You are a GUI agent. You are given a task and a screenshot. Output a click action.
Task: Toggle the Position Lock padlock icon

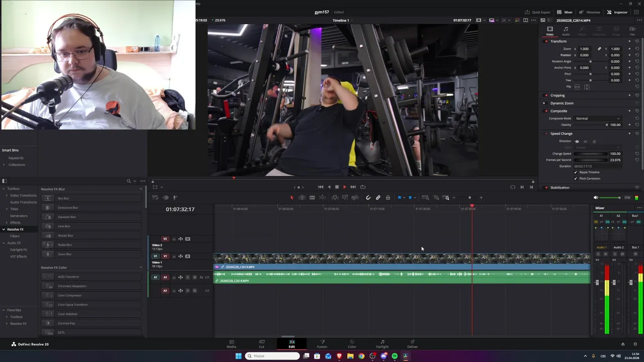pyautogui.click(x=388, y=198)
